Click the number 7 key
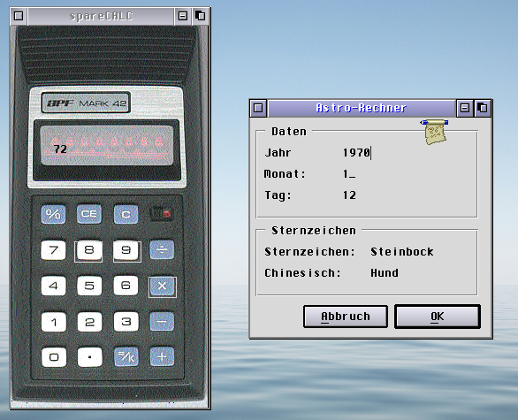The width and height of the screenshot is (518, 420). [53, 250]
